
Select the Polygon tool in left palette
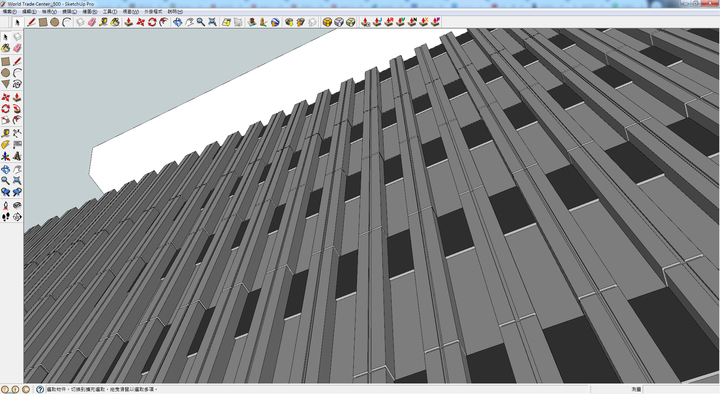pyautogui.click(x=6, y=84)
